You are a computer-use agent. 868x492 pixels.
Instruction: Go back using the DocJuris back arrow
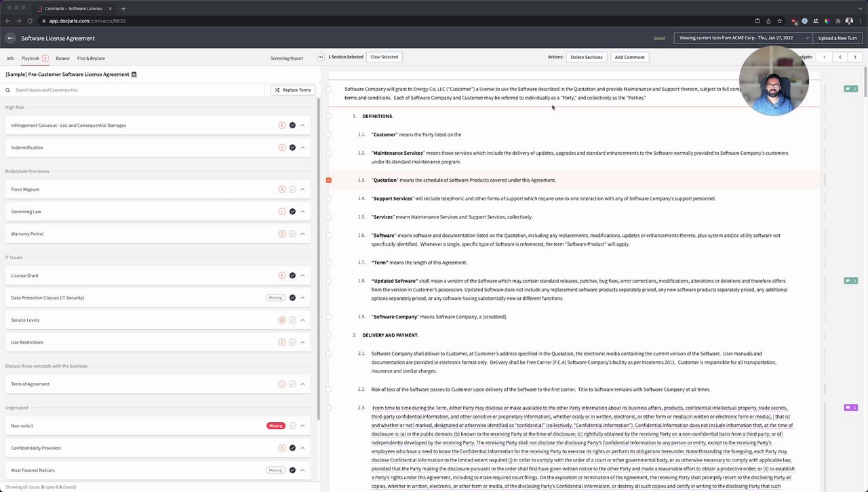[10, 38]
